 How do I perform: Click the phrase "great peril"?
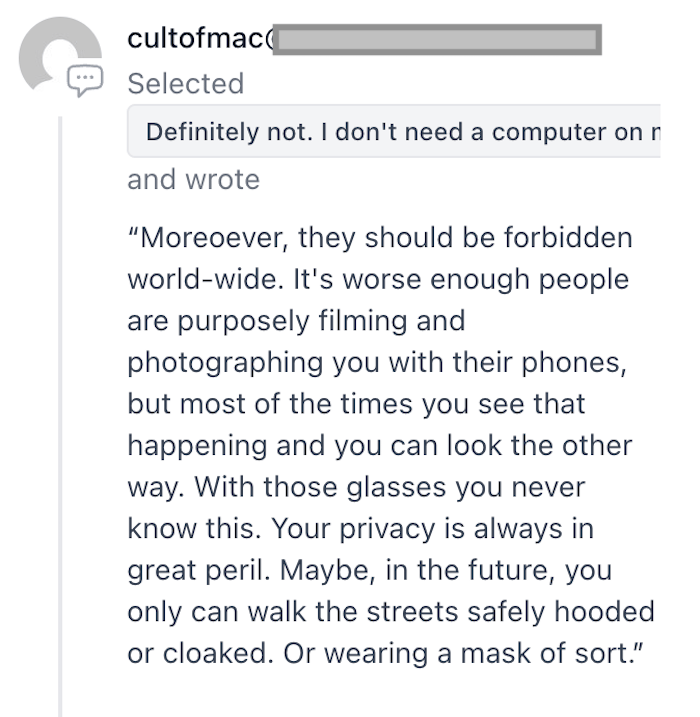(199, 571)
